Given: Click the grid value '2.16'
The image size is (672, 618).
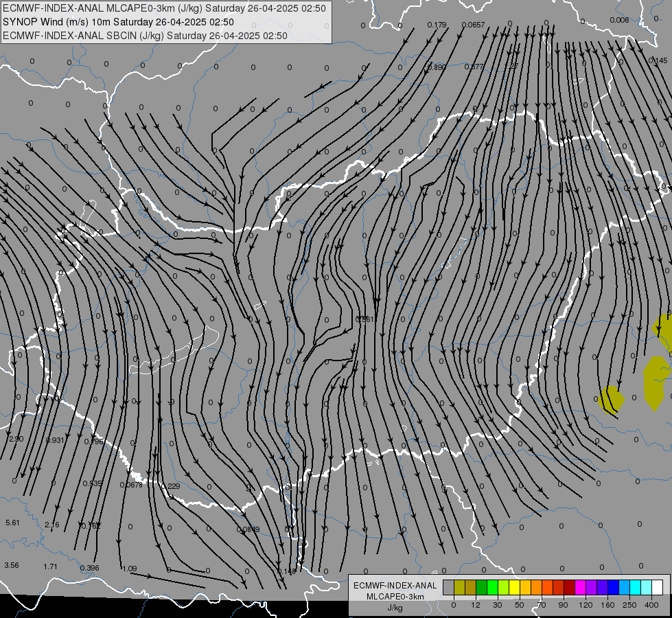Looking at the screenshot, I should [52, 525].
